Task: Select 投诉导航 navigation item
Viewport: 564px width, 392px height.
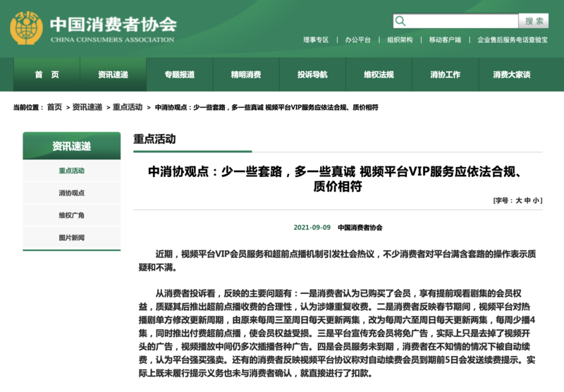Action: tap(312, 75)
